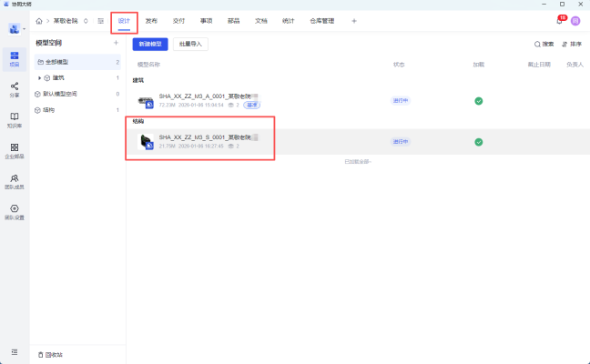This screenshot has width=590, height=364.
Task: Click the home icon in breadcrumb
Action: coord(38,20)
